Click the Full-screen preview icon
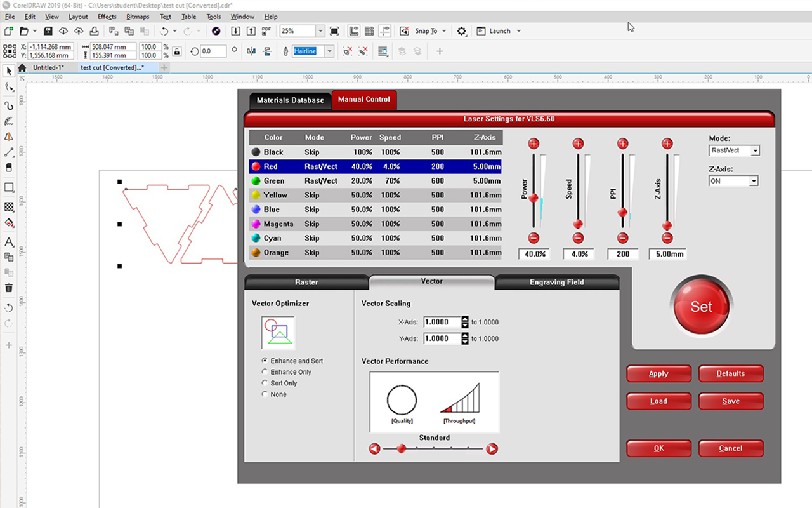Image resolution: width=812 pixels, height=508 pixels. coord(334,30)
